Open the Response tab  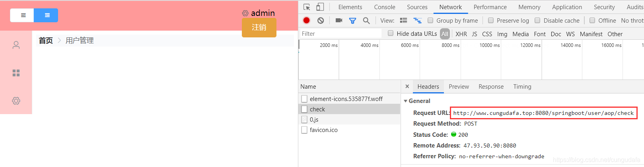(491, 87)
